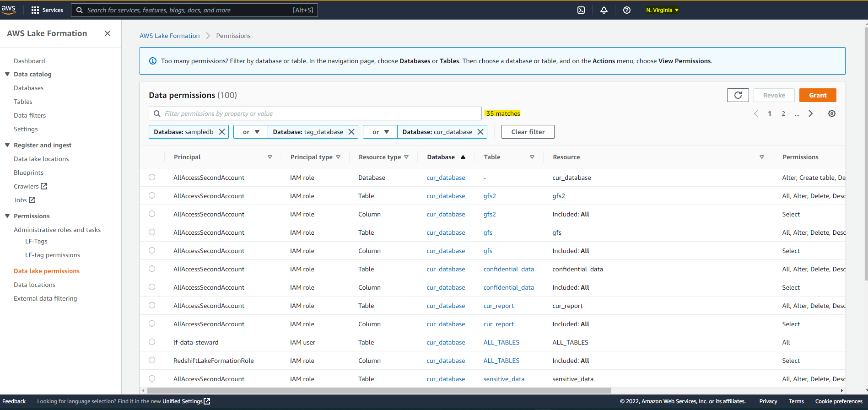The height and width of the screenshot is (410, 868).
Task: Close the AWS Lake Formation sidebar
Action: click(x=108, y=33)
